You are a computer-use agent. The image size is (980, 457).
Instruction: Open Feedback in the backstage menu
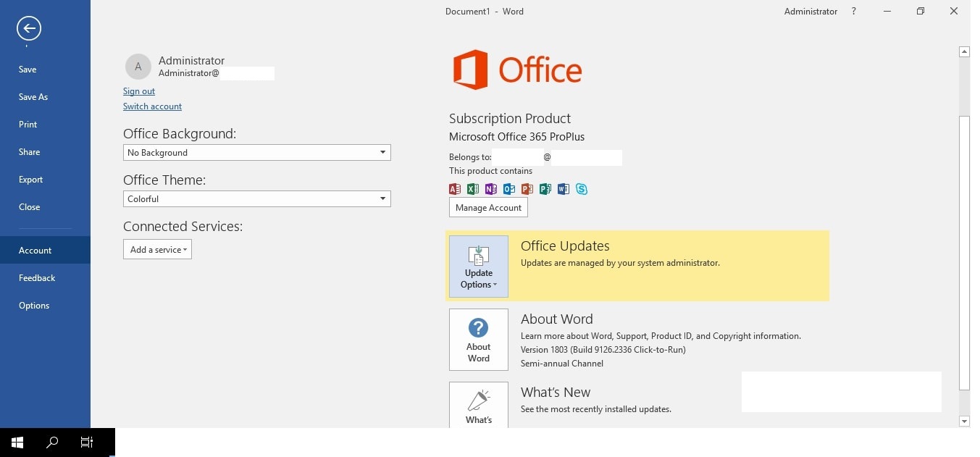pyautogui.click(x=45, y=278)
